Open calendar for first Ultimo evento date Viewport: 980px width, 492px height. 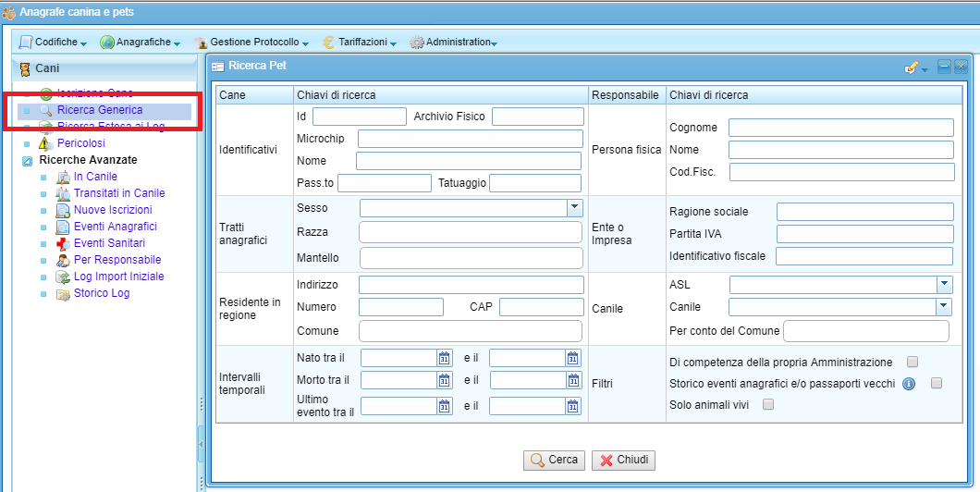[445, 406]
